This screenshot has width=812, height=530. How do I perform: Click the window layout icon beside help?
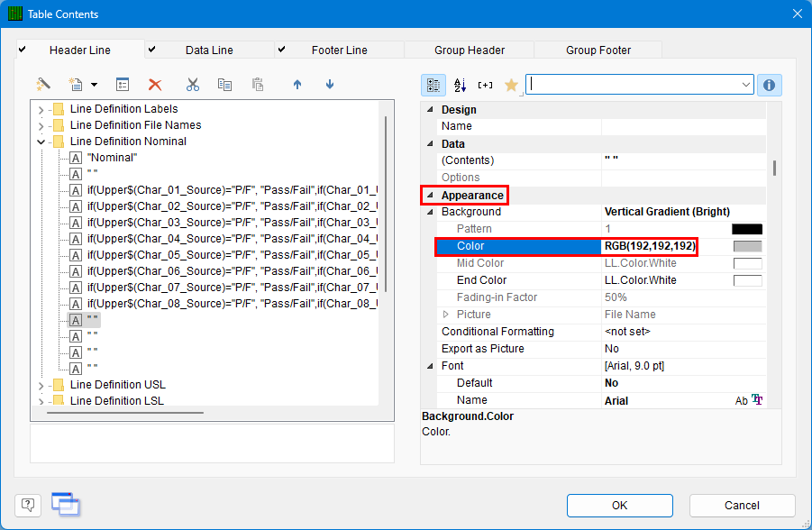pos(66,504)
